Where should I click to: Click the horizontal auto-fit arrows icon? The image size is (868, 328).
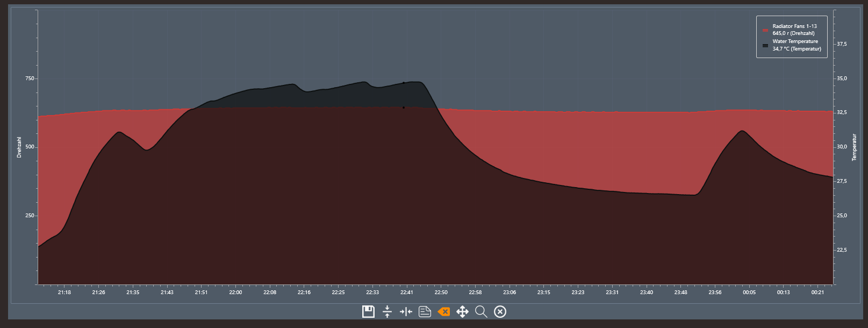click(x=406, y=311)
